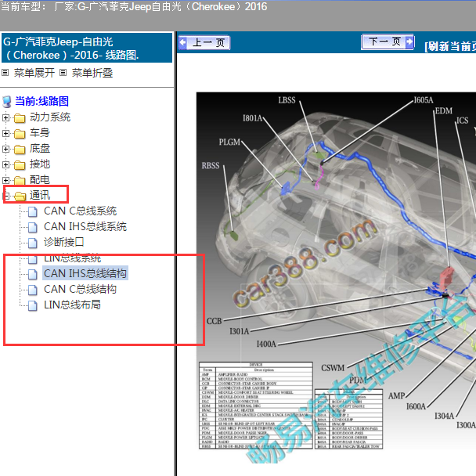476x476 pixels.
Task: Click the 动力系统 folder icon
Action: [x=20, y=118]
